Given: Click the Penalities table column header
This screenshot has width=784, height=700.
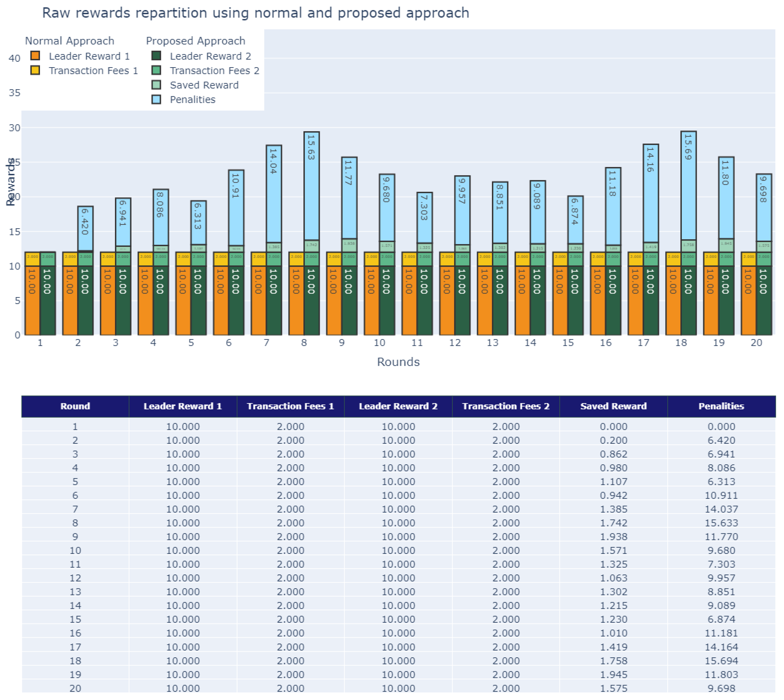Looking at the screenshot, I should 721,406.
